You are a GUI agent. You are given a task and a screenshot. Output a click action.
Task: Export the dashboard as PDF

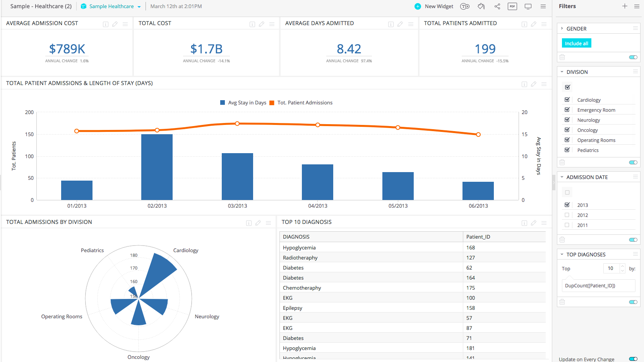(512, 6)
